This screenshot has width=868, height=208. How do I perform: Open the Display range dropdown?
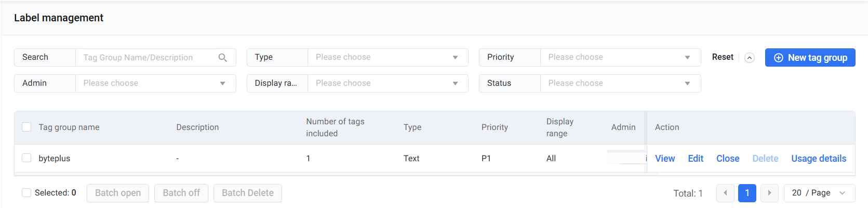[x=388, y=83]
